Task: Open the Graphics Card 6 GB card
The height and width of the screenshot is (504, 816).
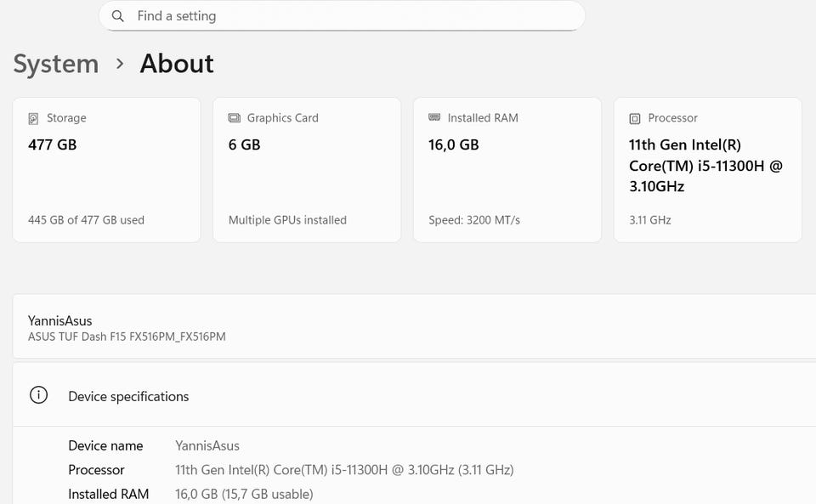Action: (x=307, y=170)
